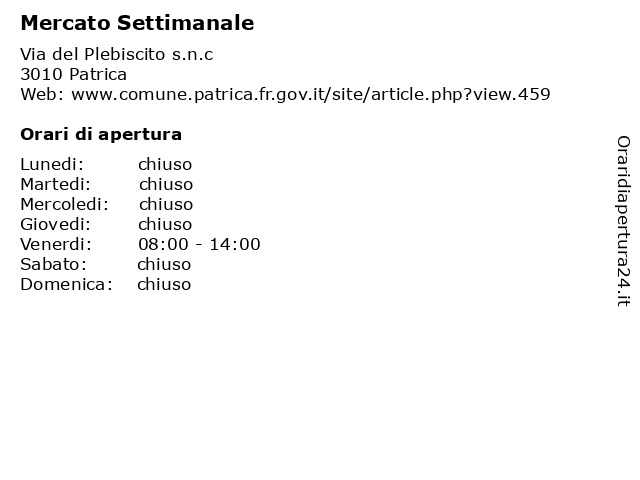Select the 3010 Patrica postal line
The width and height of the screenshot is (640, 480).
coord(73,74)
